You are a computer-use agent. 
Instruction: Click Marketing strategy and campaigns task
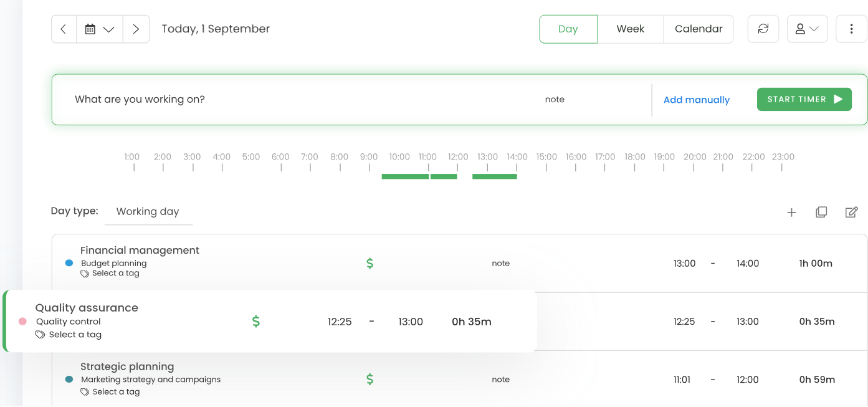151,380
